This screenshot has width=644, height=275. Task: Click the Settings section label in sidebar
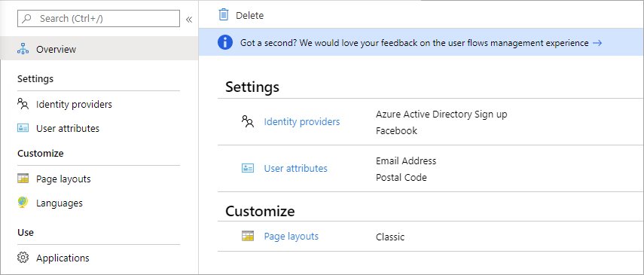(35, 78)
